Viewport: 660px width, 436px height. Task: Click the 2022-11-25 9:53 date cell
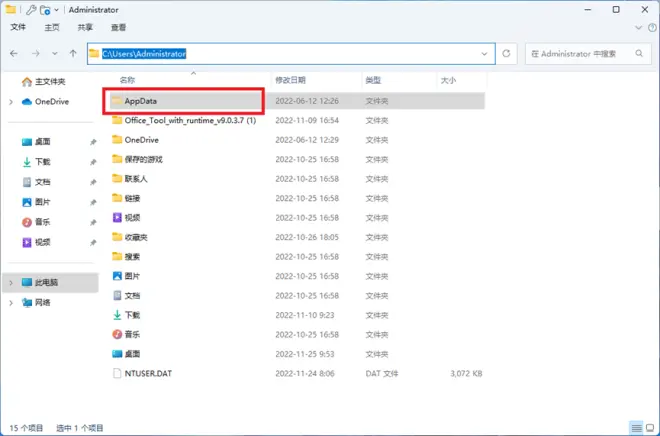[x=305, y=354]
